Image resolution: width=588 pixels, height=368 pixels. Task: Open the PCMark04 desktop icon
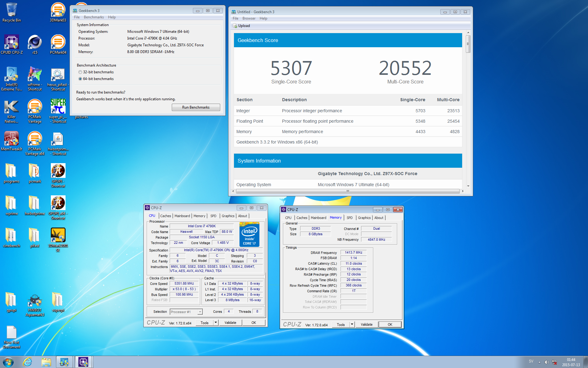point(58,44)
